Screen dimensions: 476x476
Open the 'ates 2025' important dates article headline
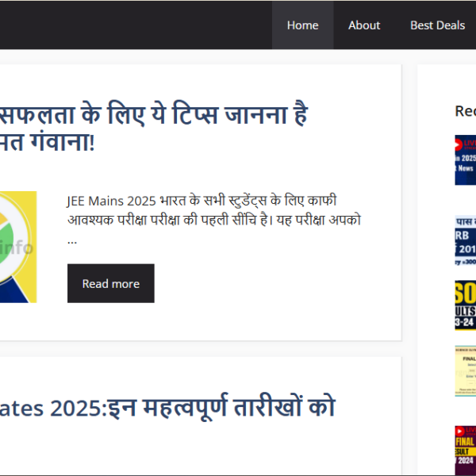[x=167, y=407]
